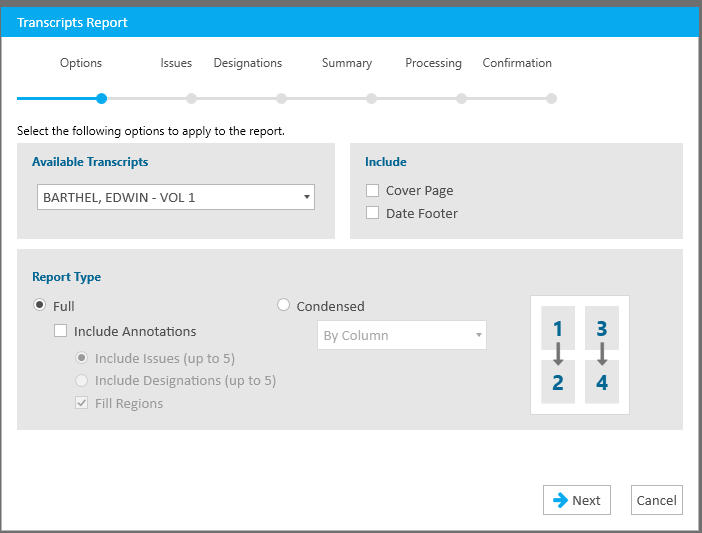
Task: Click the Processing progress step dot
Action: point(462,98)
